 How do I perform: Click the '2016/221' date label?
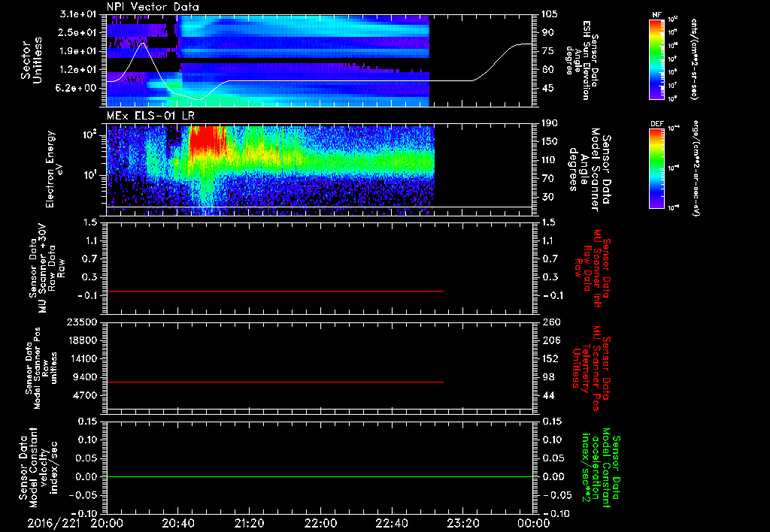click(x=53, y=523)
